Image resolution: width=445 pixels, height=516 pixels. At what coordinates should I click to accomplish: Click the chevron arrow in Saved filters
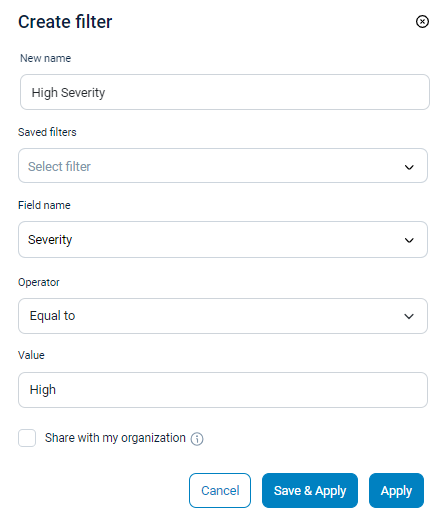(409, 167)
